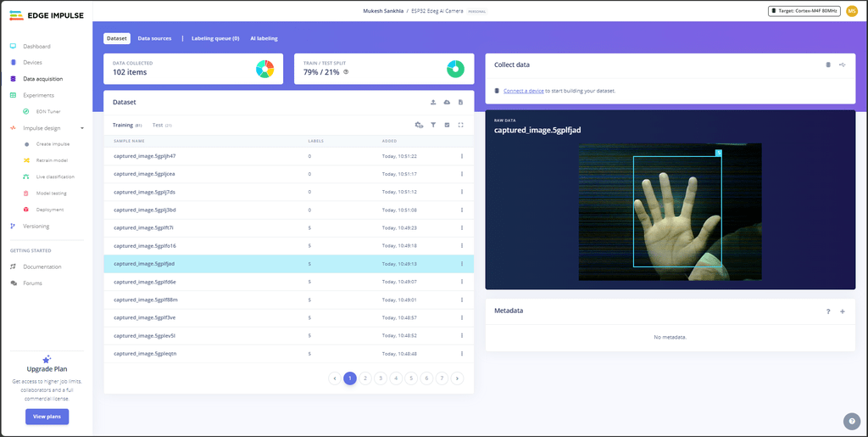Click the Edge Impulse logo
Screen dimensions: 868x437
pyautogui.click(x=47, y=15)
